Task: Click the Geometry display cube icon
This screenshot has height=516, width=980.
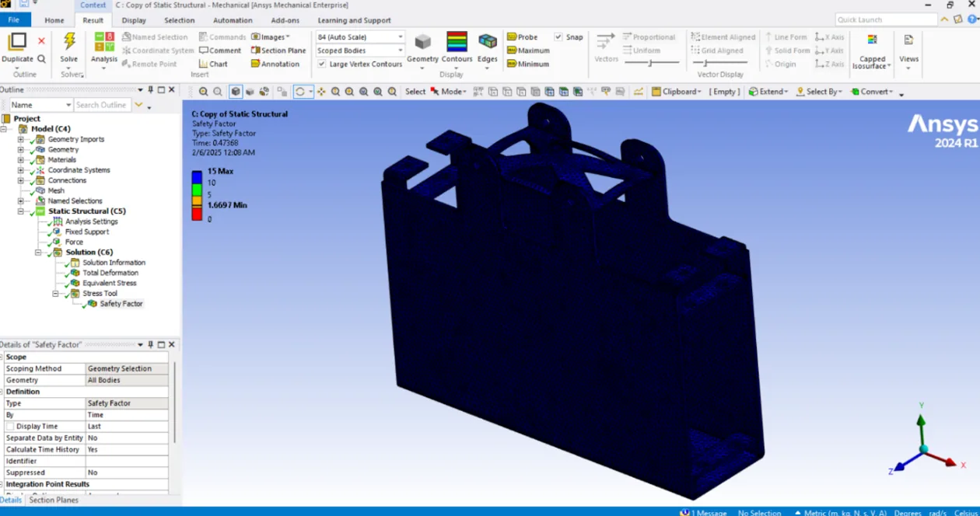Action: click(x=422, y=42)
